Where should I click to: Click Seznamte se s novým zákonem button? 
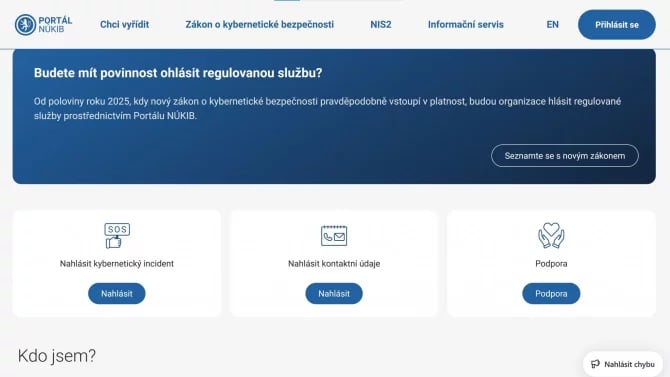pyautogui.click(x=565, y=156)
